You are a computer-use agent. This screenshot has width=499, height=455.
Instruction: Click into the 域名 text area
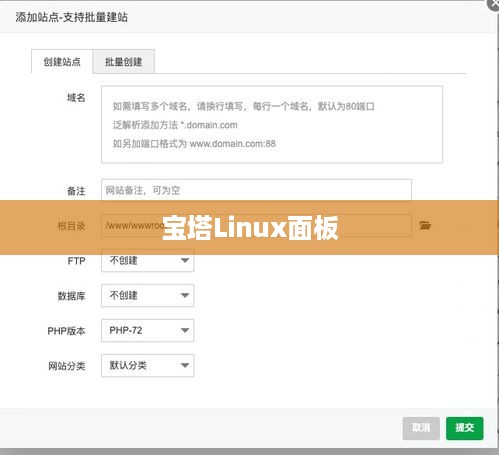click(x=272, y=124)
